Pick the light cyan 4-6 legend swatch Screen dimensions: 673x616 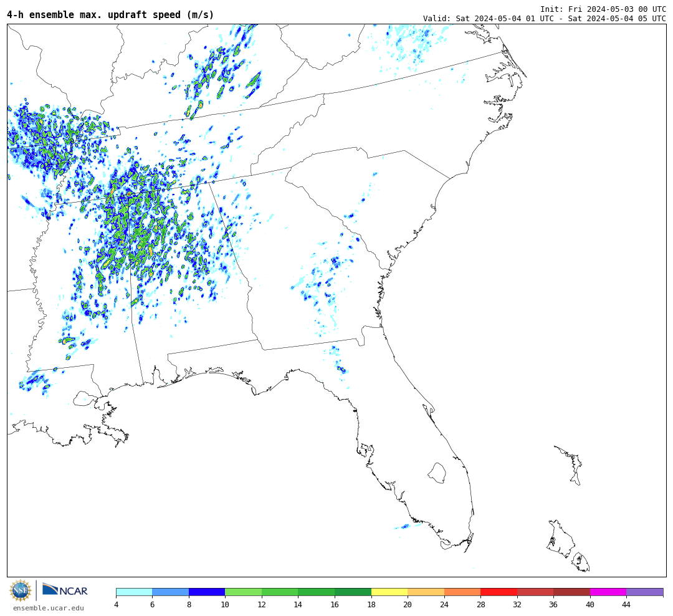pos(135,592)
